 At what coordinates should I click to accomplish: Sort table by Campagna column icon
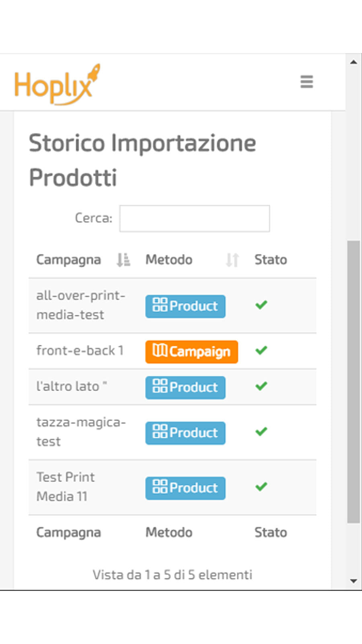pos(123,260)
